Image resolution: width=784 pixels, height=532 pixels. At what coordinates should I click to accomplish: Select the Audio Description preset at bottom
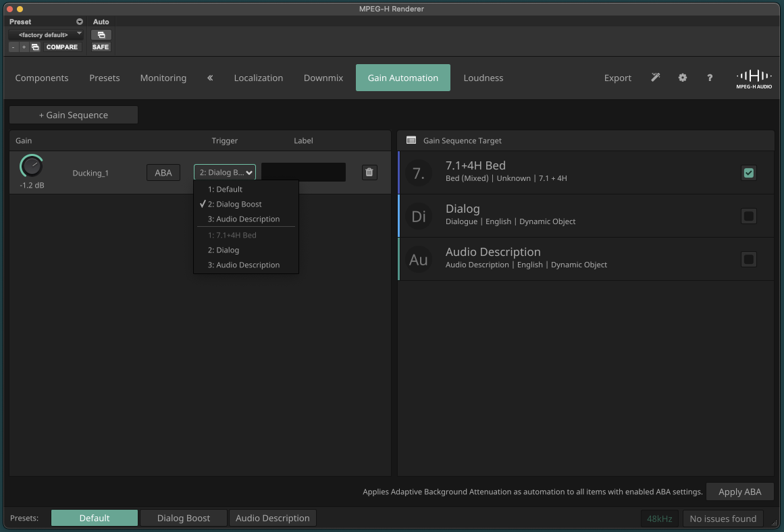click(x=273, y=518)
